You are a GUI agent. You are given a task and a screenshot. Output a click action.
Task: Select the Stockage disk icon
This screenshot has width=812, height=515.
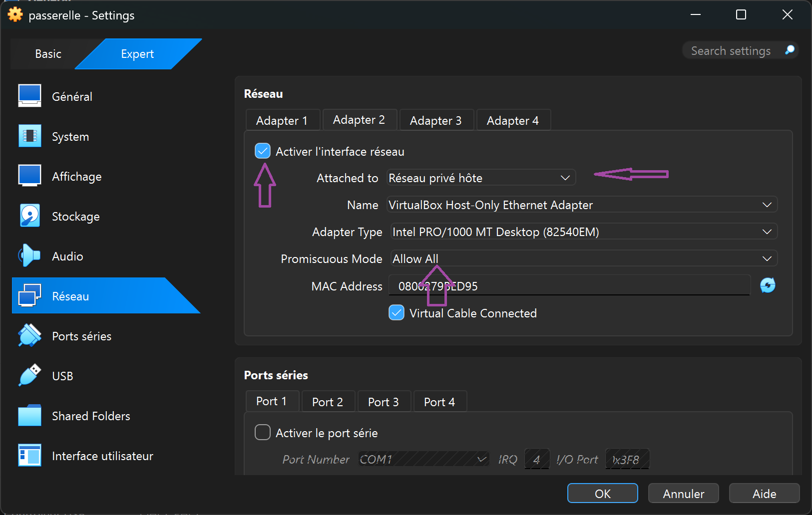[29, 216]
